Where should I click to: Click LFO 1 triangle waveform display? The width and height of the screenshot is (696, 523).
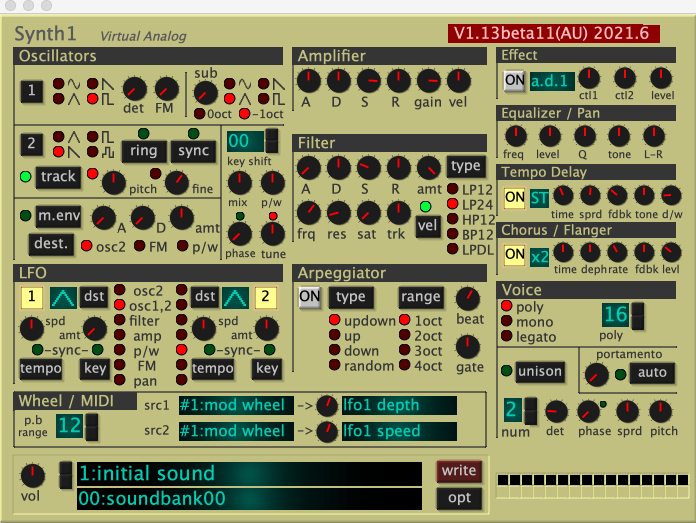point(63,297)
